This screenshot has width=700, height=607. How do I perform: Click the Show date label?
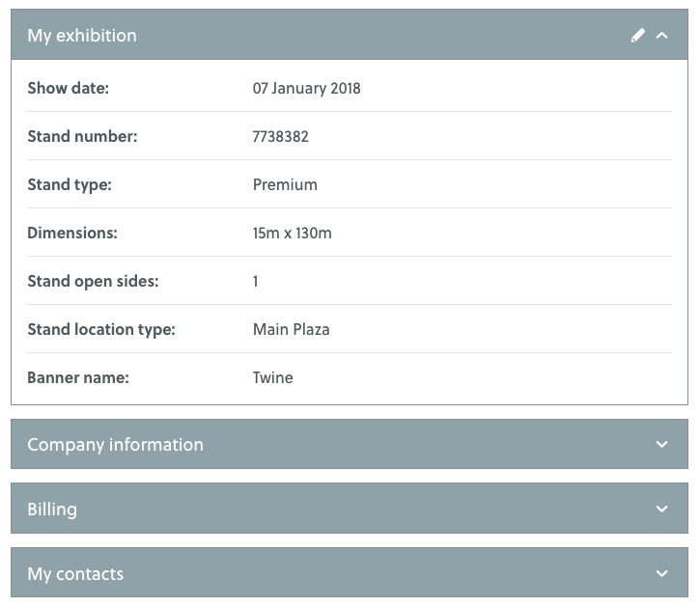click(68, 88)
